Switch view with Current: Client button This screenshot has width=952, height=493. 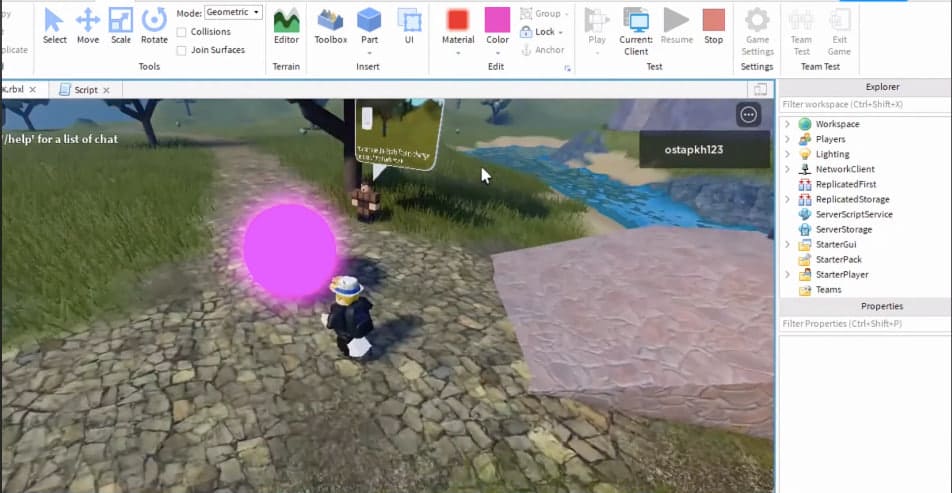pyautogui.click(x=636, y=32)
